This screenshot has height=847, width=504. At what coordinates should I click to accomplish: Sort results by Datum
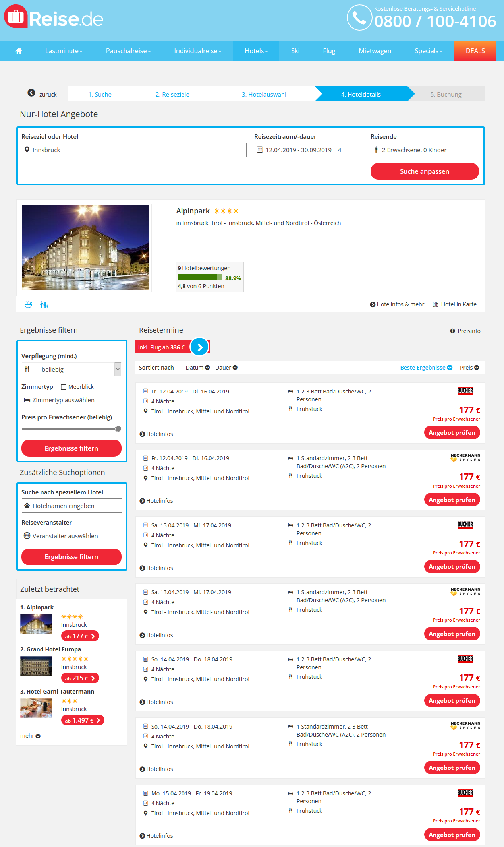click(x=197, y=368)
